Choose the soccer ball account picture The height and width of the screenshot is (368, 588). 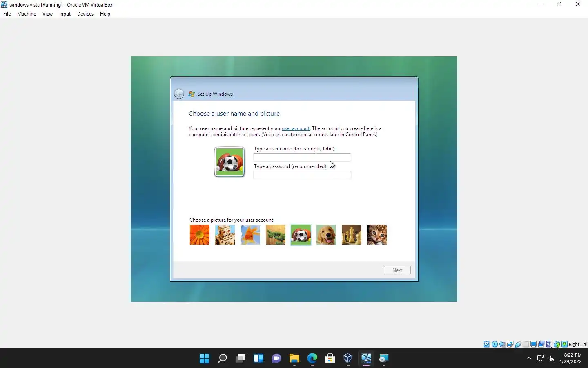pyautogui.click(x=301, y=235)
